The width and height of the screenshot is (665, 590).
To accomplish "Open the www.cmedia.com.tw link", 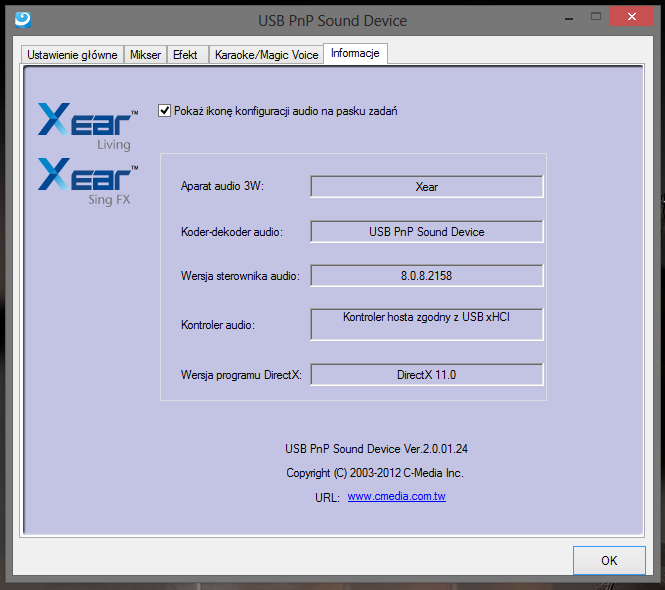I will tap(397, 496).
